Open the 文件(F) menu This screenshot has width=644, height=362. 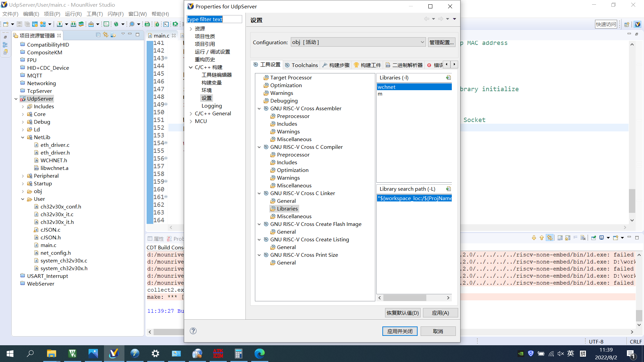tap(10, 14)
